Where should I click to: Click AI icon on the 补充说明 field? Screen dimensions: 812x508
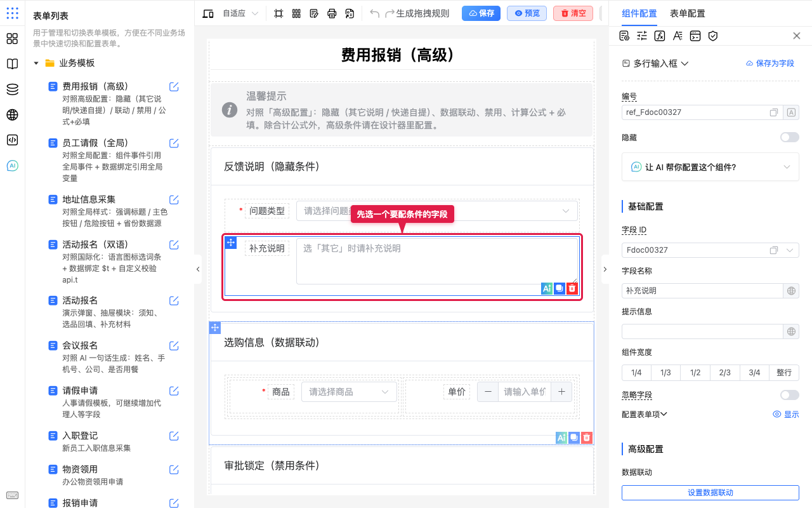(547, 288)
